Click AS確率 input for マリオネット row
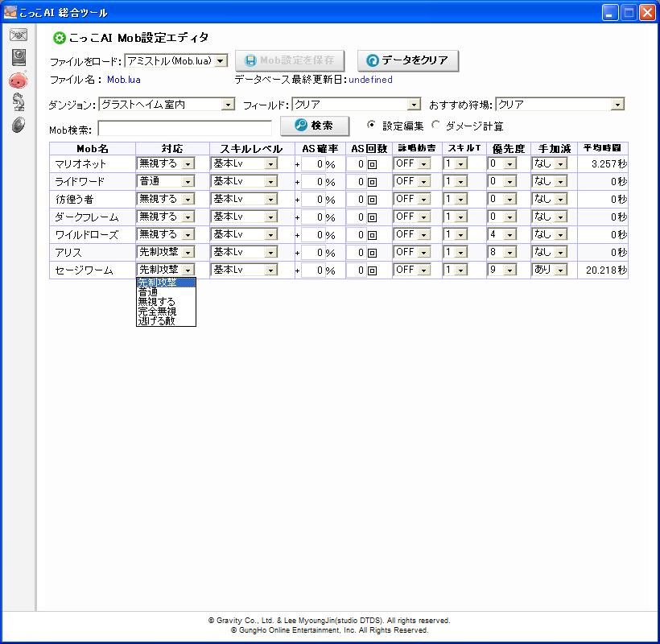The height and width of the screenshot is (644, 660). [x=312, y=163]
